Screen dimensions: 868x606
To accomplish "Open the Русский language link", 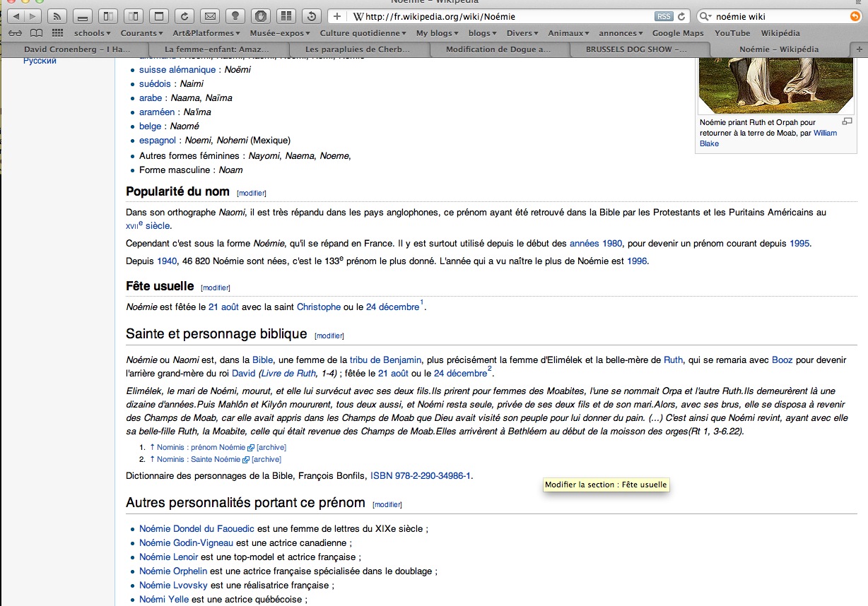I will coord(40,61).
